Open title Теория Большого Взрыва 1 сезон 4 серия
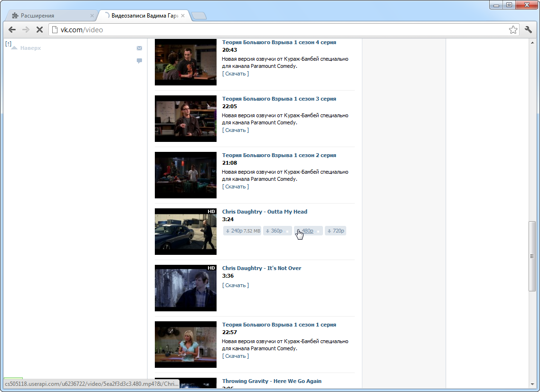540x392 pixels. pyautogui.click(x=279, y=42)
